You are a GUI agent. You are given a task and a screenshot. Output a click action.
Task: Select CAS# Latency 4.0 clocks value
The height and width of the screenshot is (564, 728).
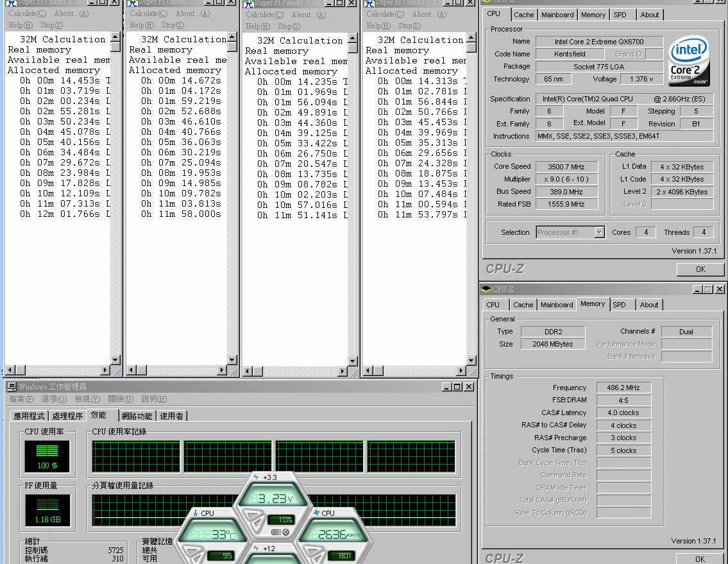(x=623, y=413)
